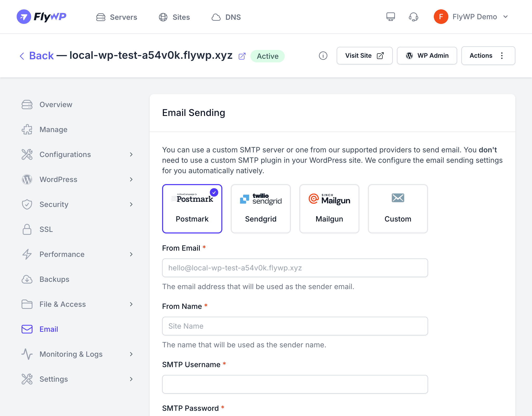Go back using the Back link

(37, 56)
